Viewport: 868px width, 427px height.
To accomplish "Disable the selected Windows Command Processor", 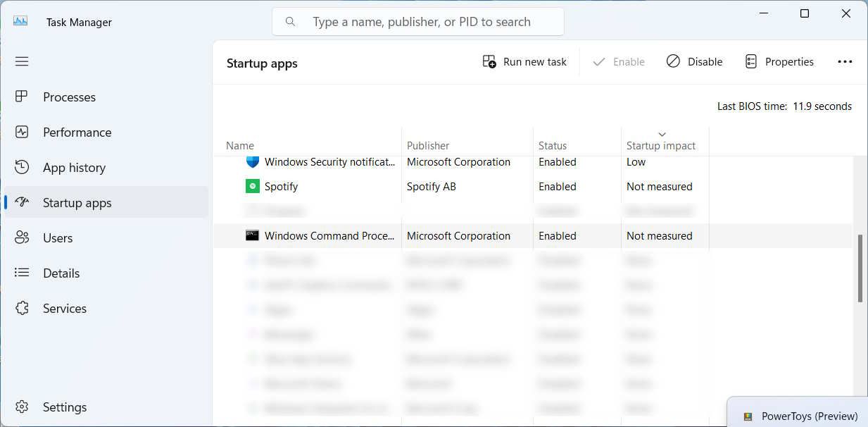I will point(694,61).
